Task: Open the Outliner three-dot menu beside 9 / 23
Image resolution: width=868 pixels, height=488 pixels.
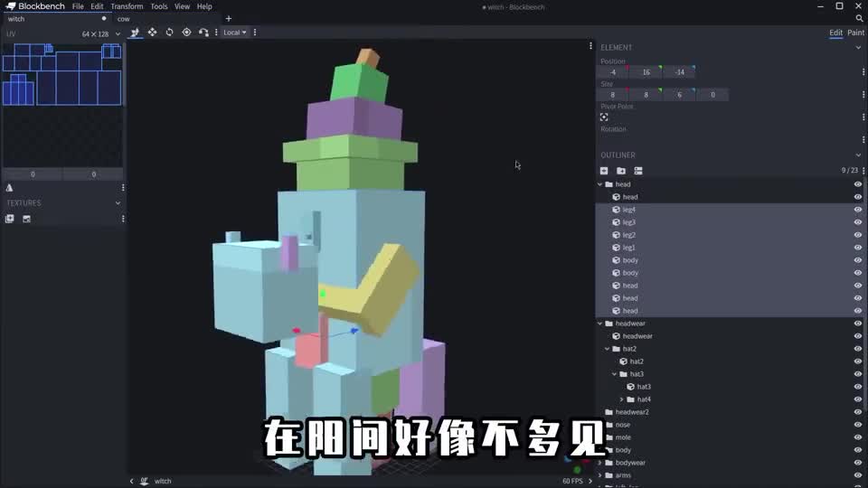Action: pos(863,171)
